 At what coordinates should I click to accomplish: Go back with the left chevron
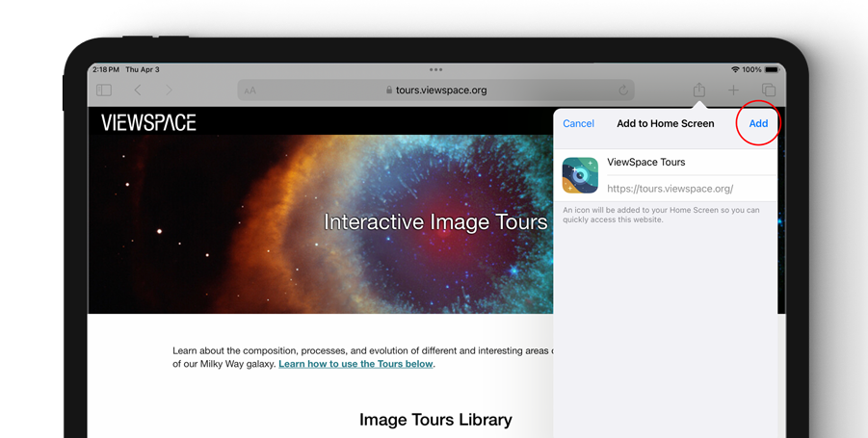tap(138, 90)
